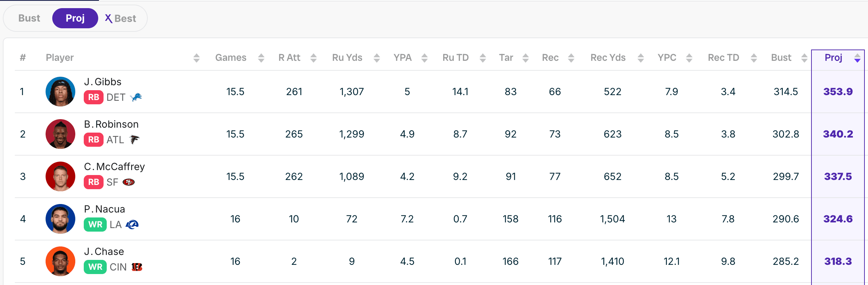Open C. McCaffrey player name link
Viewport: 868px width, 285px height.
click(115, 167)
